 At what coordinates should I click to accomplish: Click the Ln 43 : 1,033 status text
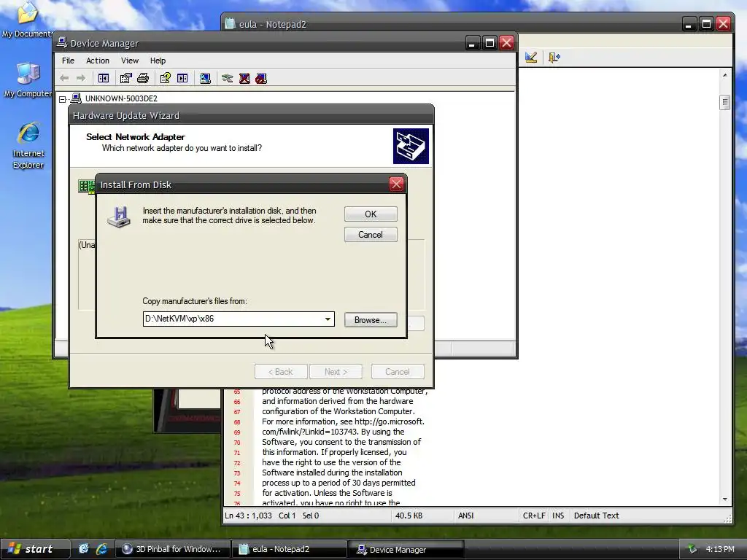click(248, 516)
